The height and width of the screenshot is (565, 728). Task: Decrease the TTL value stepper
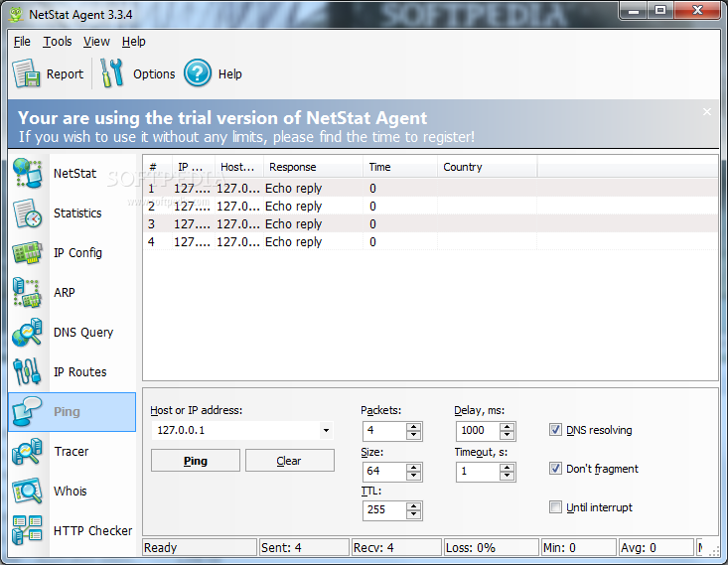413,514
